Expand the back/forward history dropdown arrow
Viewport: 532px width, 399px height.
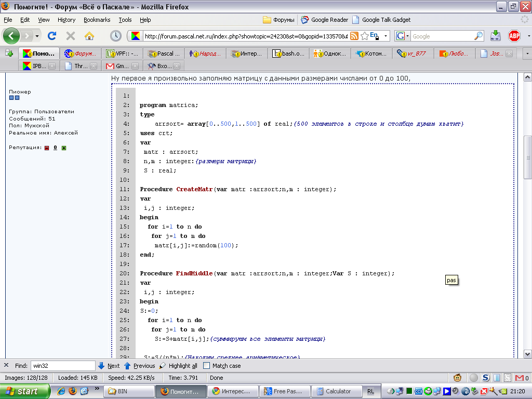coord(37,36)
